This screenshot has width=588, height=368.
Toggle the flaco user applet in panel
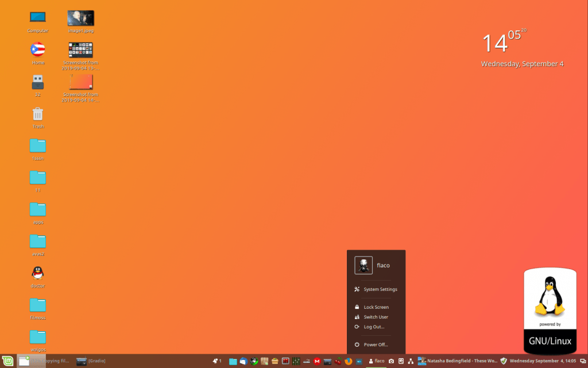pyautogui.click(x=376, y=361)
